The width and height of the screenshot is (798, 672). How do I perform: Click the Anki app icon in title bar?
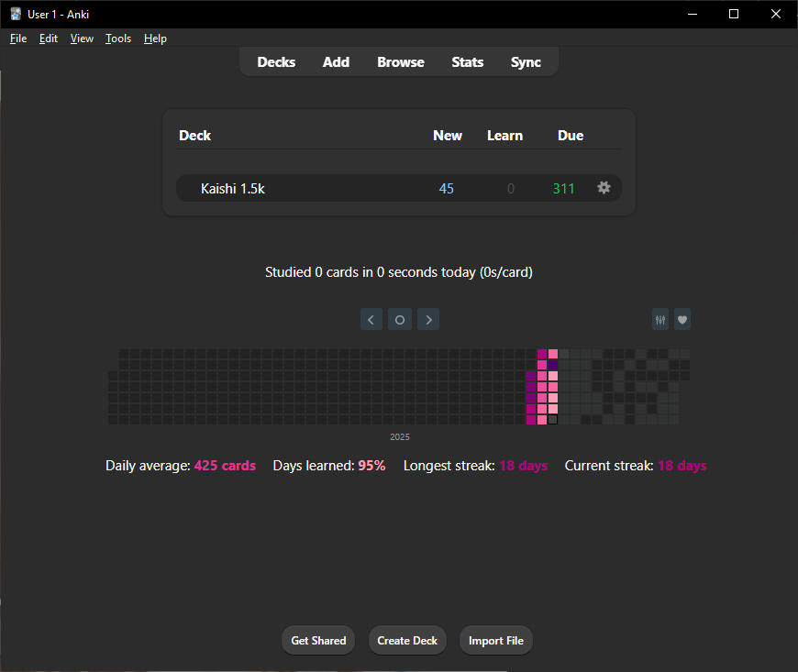(x=16, y=14)
